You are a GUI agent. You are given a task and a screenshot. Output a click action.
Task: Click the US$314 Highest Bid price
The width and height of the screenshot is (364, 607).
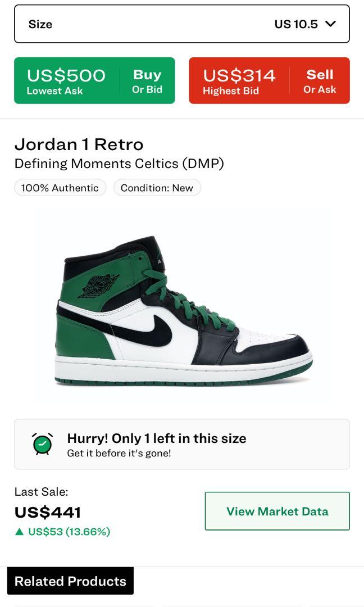pos(241,75)
